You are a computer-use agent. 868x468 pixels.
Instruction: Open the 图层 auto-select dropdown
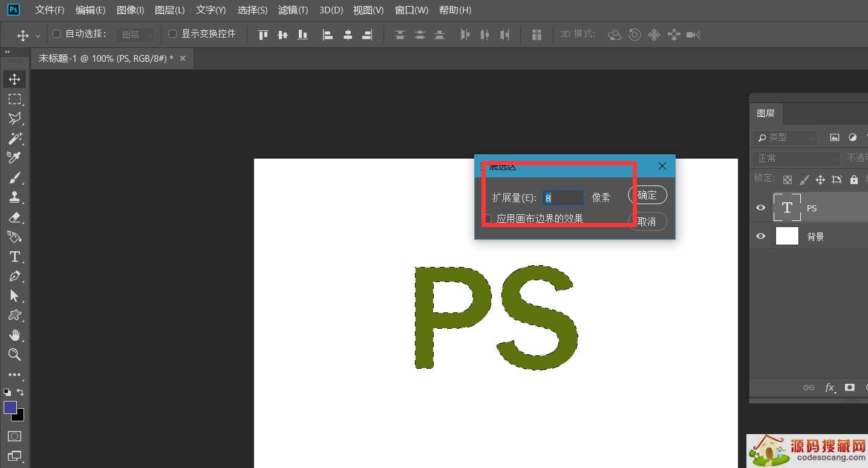pyautogui.click(x=135, y=35)
